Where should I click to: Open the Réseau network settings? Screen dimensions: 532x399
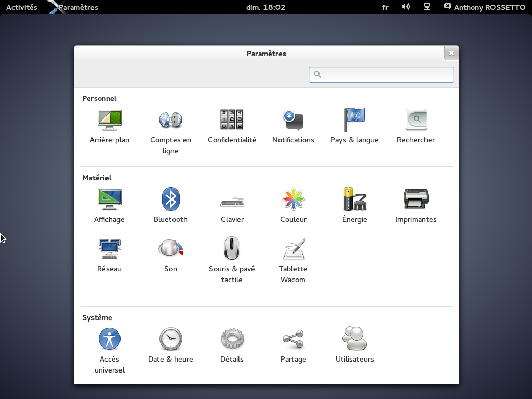[109, 255]
